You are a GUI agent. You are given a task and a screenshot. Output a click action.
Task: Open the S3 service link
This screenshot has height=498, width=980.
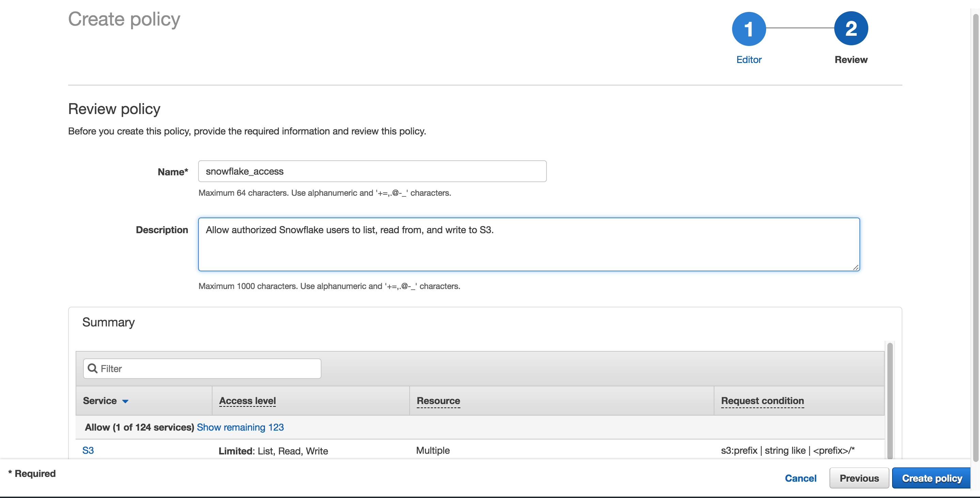pyautogui.click(x=88, y=450)
